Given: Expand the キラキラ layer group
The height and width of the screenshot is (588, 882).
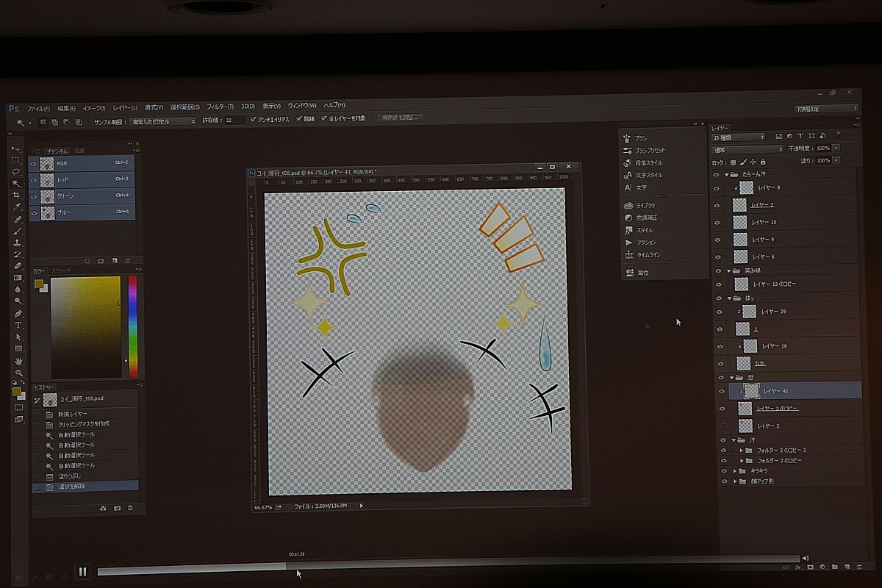Looking at the screenshot, I should 734,470.
